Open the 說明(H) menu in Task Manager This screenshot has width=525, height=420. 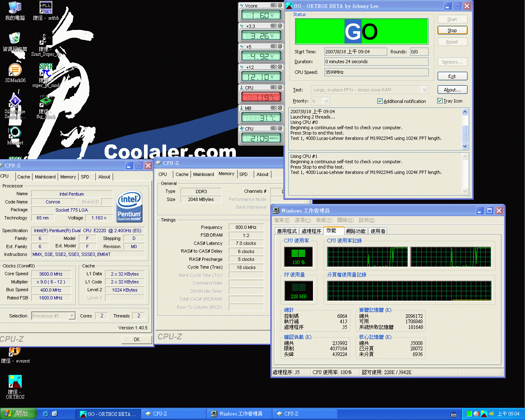point(367,220)
